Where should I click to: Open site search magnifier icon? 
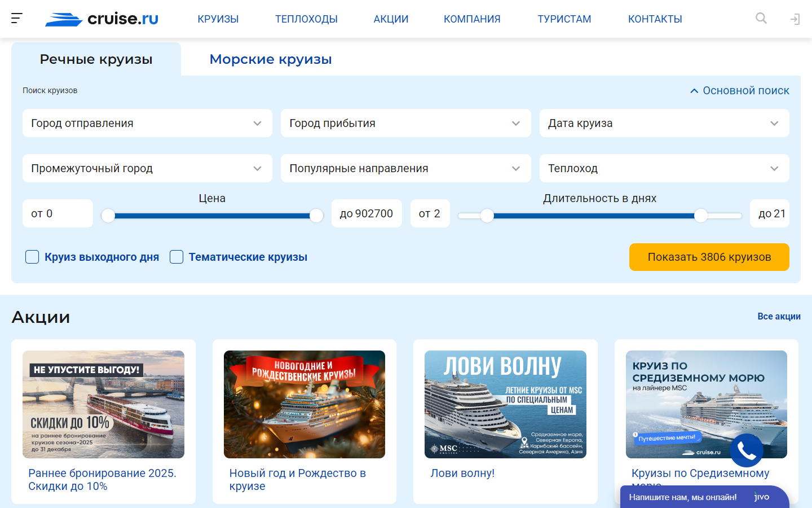pyautogui.click(x=761, y=19)
